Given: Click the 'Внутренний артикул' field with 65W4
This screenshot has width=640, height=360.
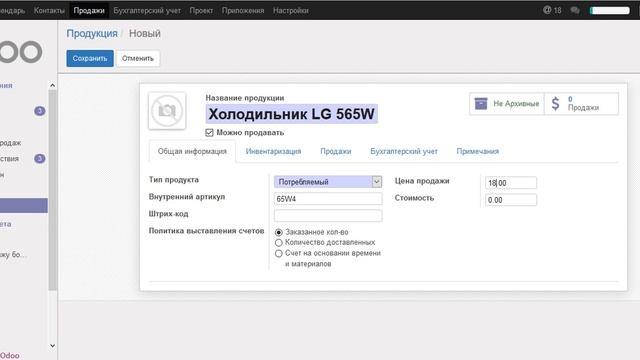Looking at the screenshot, I should tap(328, 199).
